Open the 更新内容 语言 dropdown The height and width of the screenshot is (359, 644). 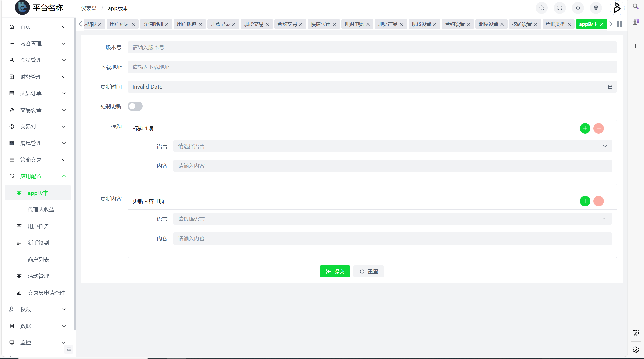click(x=392, y=219)
